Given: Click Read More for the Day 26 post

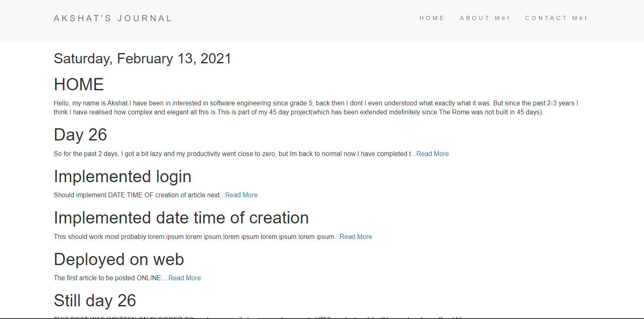Looking at the screenshot, I should coord(432,154).
